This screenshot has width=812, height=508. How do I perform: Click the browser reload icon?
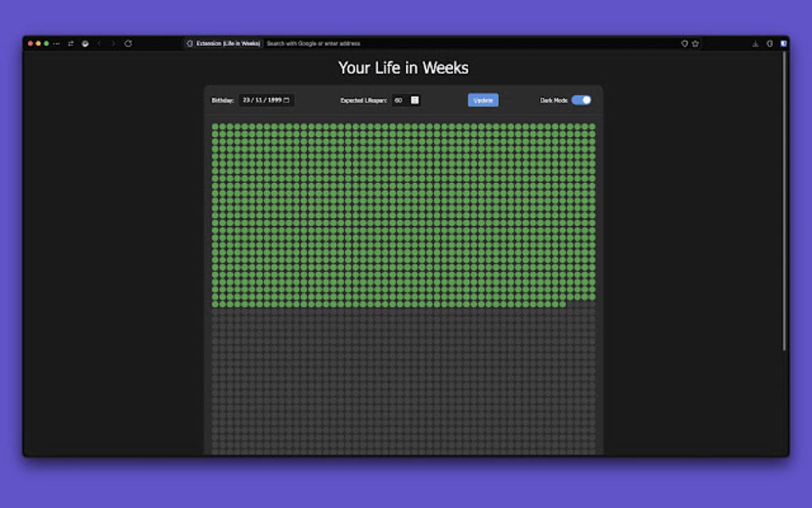pyautogui.click(x=128, y=44)
